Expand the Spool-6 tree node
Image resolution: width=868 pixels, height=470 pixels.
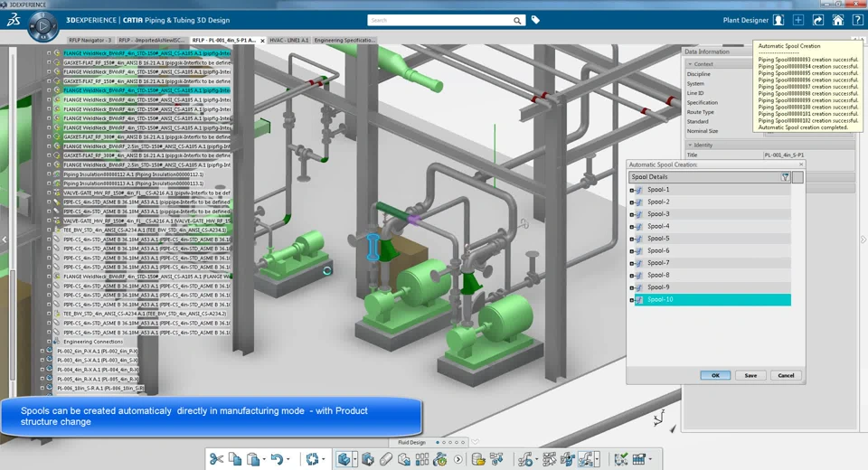tap(632, 250)
